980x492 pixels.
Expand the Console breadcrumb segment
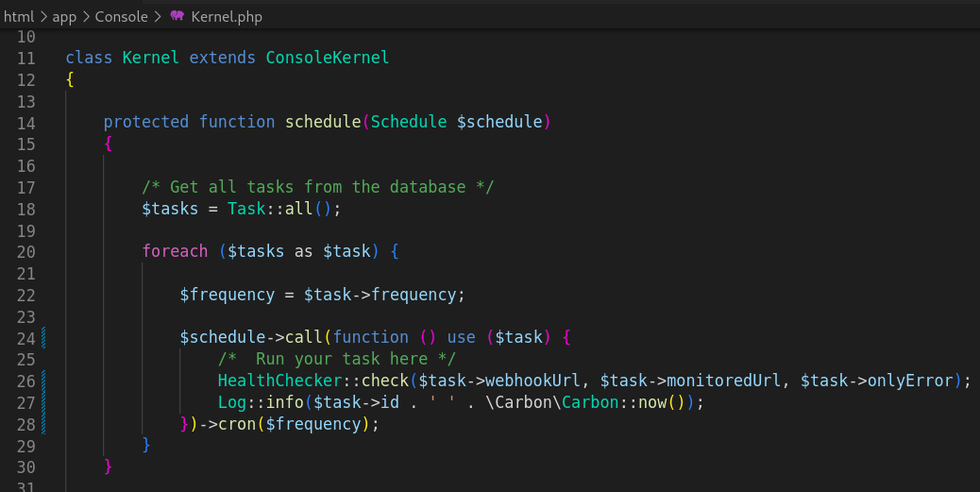point(121,17)
